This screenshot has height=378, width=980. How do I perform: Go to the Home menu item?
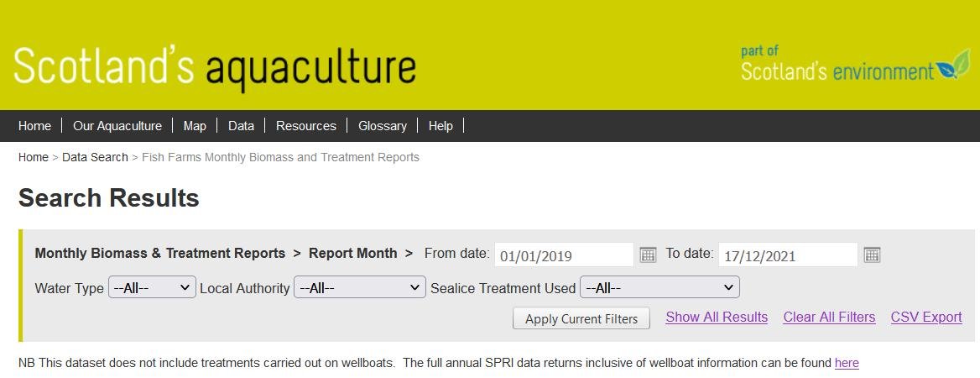coord(34,126)
